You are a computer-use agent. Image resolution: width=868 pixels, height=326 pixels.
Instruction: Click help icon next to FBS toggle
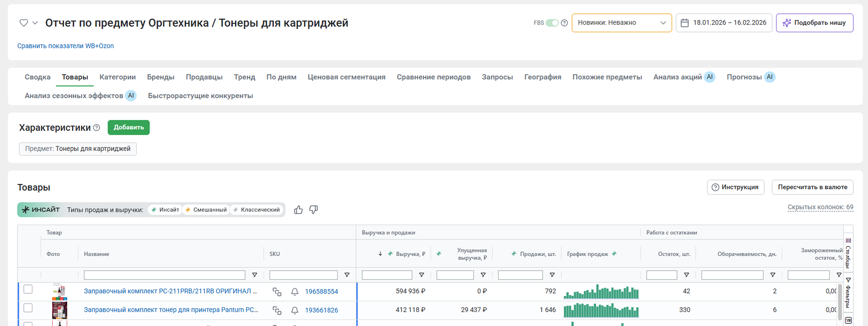564,23
